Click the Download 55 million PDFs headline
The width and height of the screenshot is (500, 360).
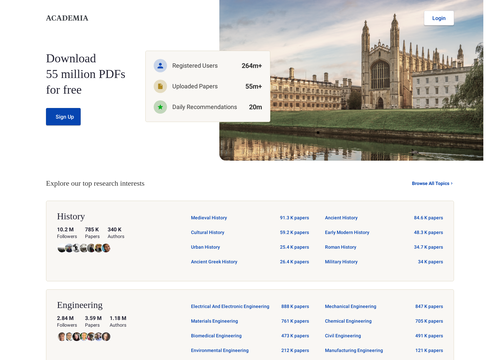86,74
